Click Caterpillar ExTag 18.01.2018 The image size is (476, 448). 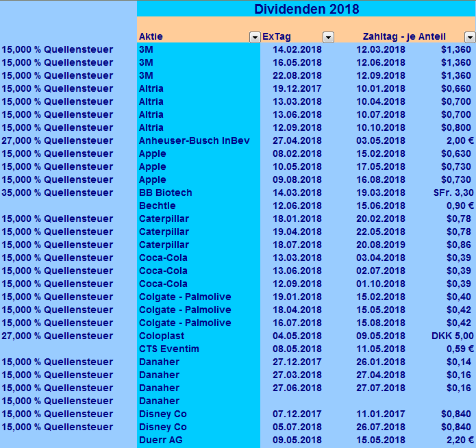pyautogui.click(x=297, y=219)
